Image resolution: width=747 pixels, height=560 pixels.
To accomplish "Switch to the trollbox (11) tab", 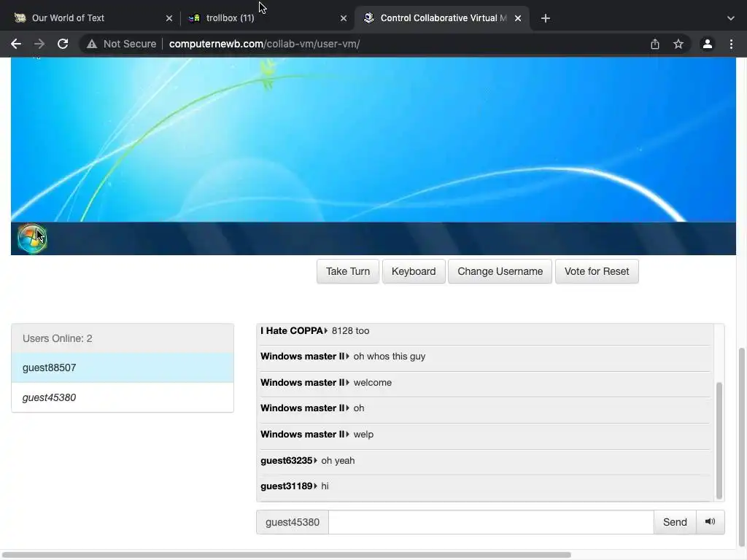I will 268,18.
